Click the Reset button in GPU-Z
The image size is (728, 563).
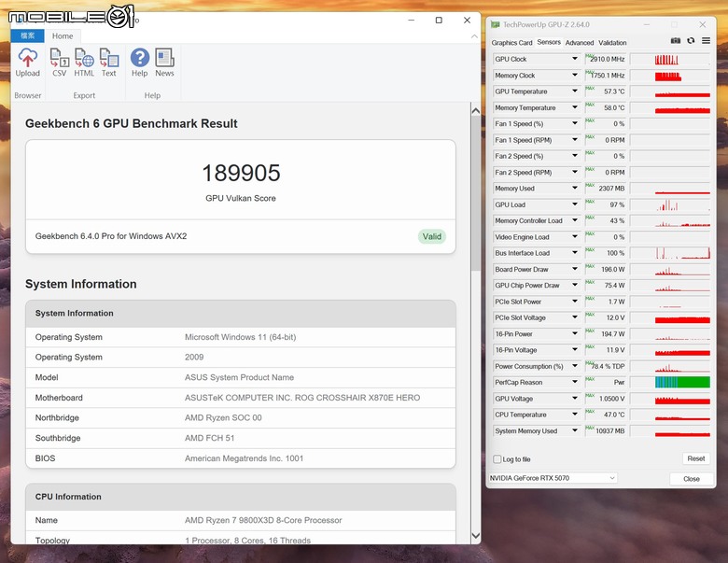pos(696,458)
